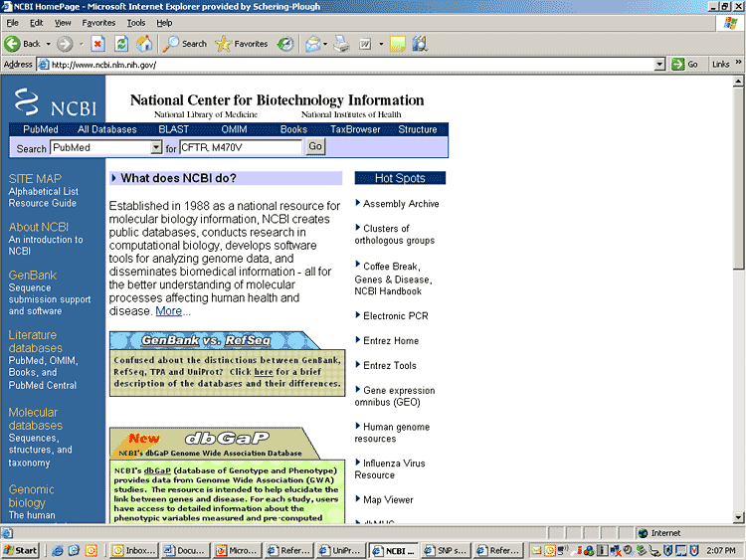The width and height of the screenshot is (746, 560).
Task: Select the OMIM navigation tab
Action: coord(234,129)
